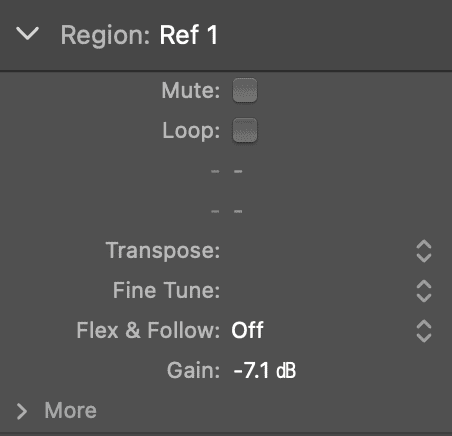Enable the Loop checkbox
The height and width of the screenshot is (436, 452).
[x=245, y=130]
